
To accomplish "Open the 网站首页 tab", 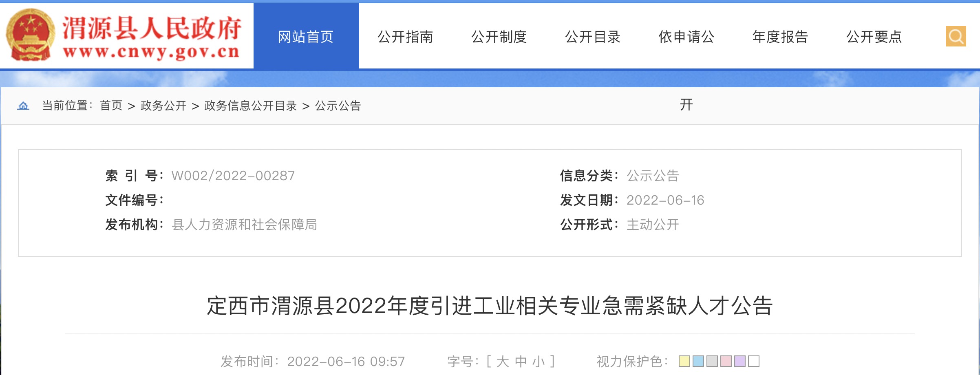I will tap(306, 37).
